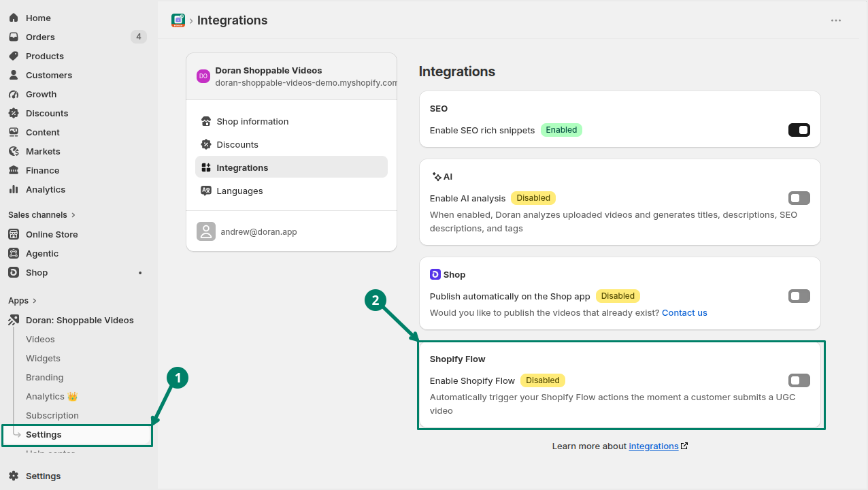The image size is (868, 490).
Task: Click the Enabled status badge for SEO
Action: click(x=561, y=130)
